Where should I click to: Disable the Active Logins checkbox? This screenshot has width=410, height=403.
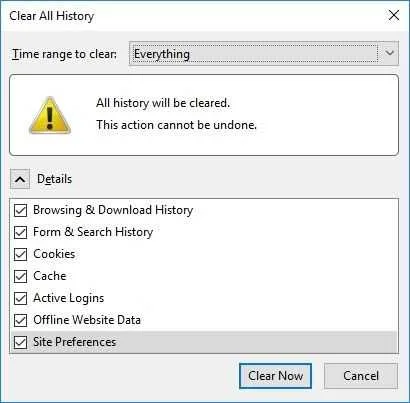point(21,298)
